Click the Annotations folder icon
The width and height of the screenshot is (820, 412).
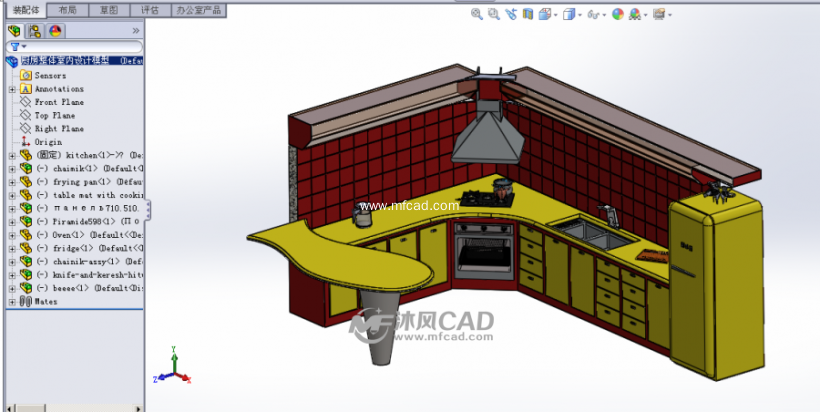point(26,89)
